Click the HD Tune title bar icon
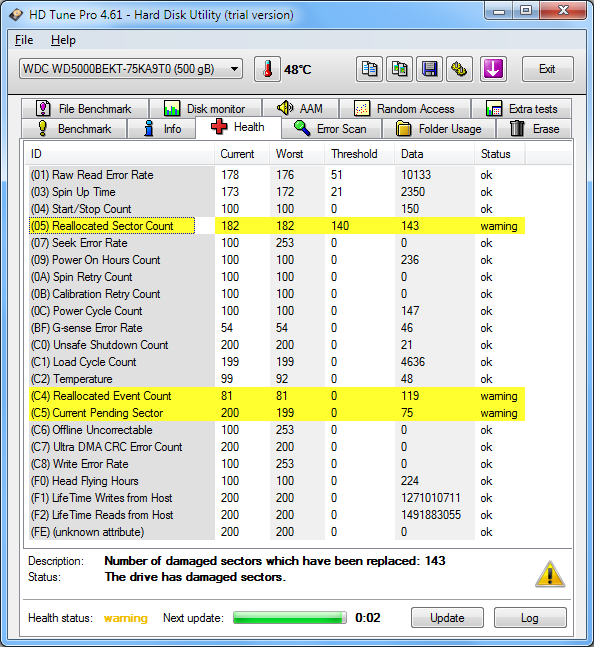 click(16, 15)
